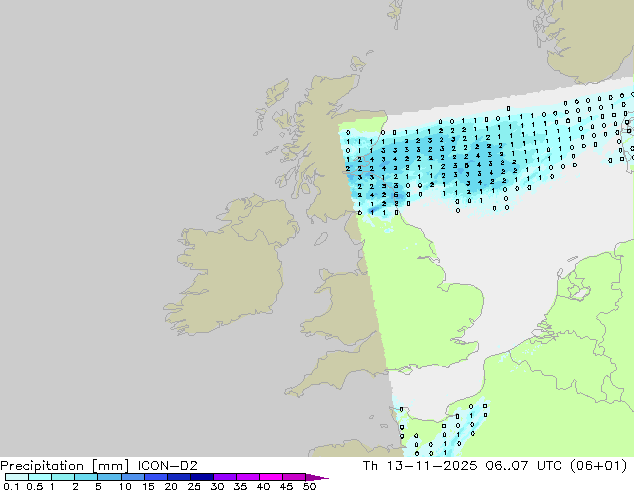This screenshot has width=634, height=490.
Task: Click the 'Th 13-11-2025' date text
Action: click(x=420, y=466)
